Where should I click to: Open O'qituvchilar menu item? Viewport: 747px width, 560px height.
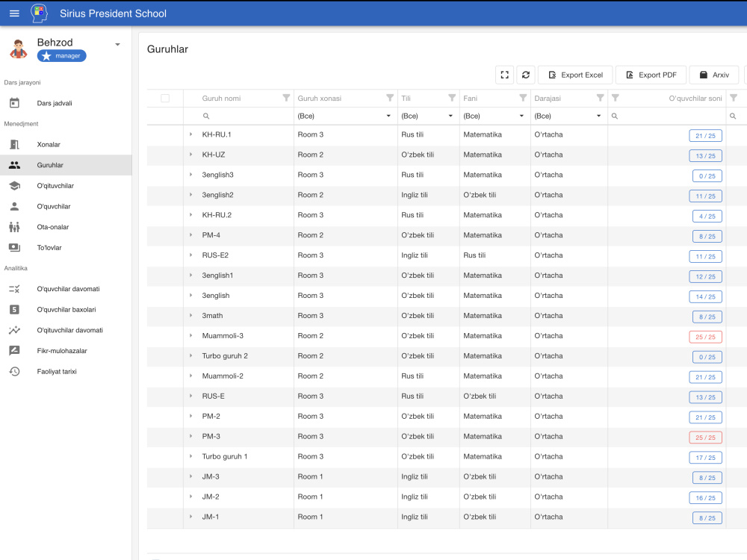pos(66,186)
